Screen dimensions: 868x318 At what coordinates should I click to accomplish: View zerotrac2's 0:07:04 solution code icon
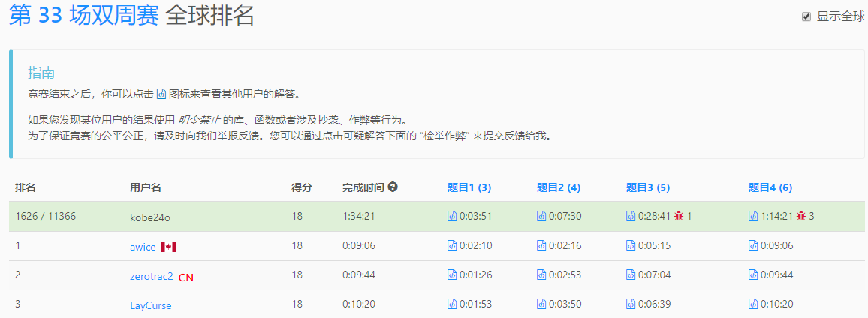coord(631,274)
